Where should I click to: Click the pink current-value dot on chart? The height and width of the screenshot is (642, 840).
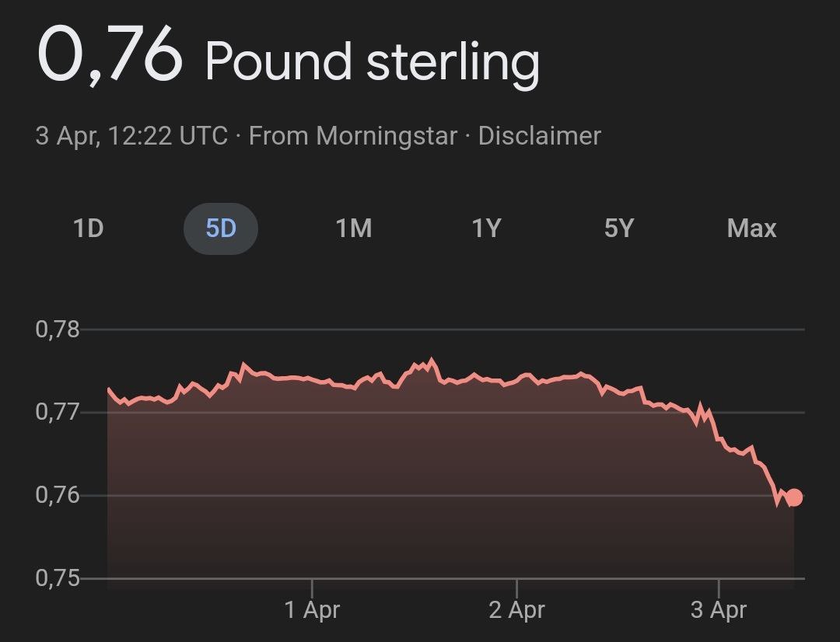[x=794, y=497]
